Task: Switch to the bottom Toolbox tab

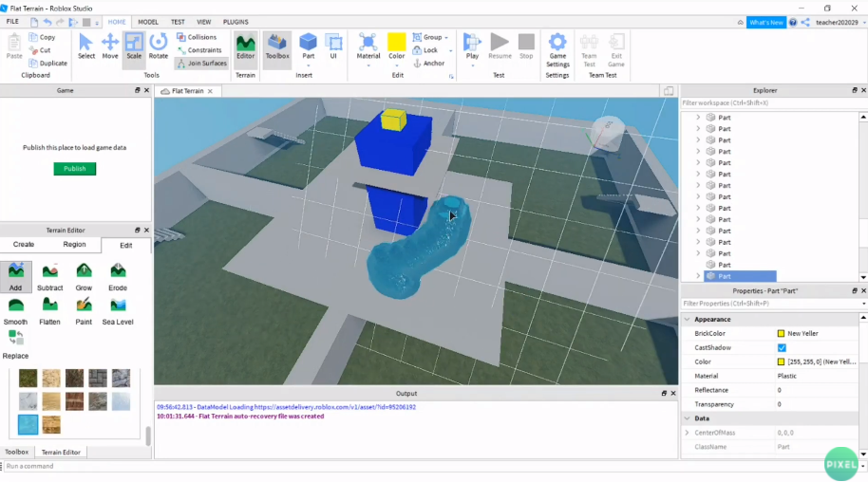Action: click(x=16, y=452)
